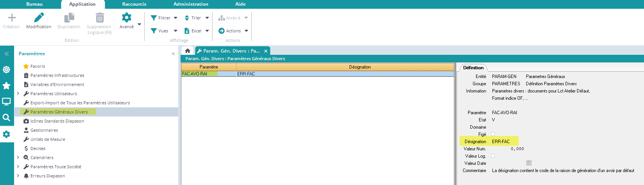Open the Avancé gear tool

tap(126, 18)
